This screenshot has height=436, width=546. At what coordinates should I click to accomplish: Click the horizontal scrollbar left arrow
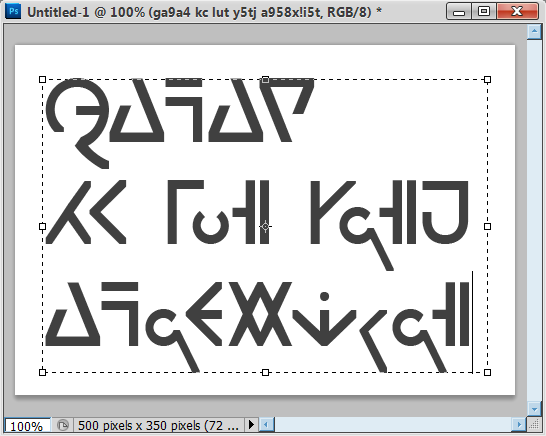pos(267,425)
